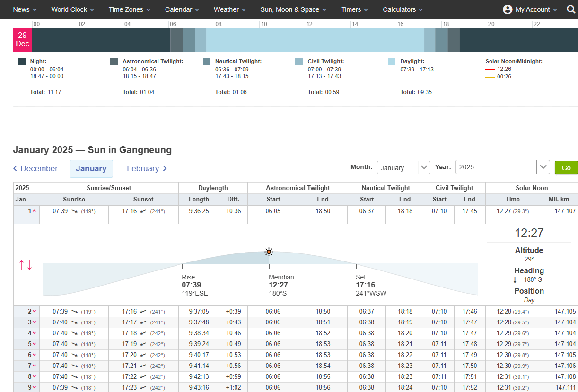
Task: Click the Solar Noon/Midnight legend label
Action: 514,61
